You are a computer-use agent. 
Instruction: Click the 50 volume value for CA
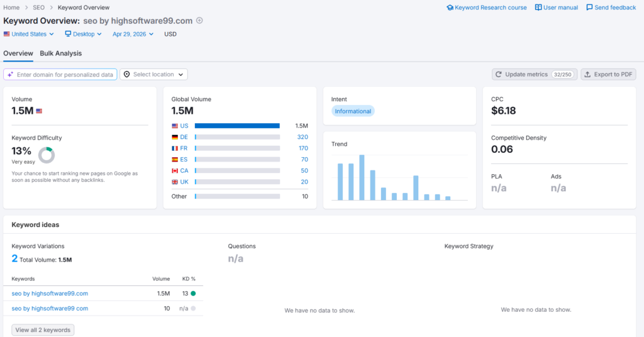(x=304, y=171)
